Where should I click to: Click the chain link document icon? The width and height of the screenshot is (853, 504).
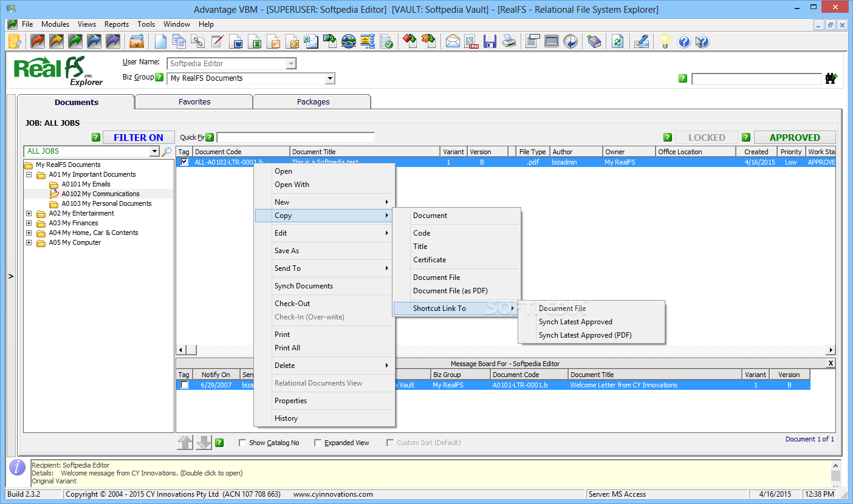[x=197, y=41]
